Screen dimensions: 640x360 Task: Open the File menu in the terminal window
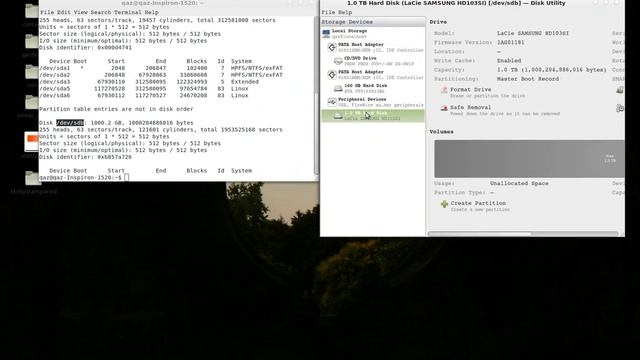click(47, 13)
